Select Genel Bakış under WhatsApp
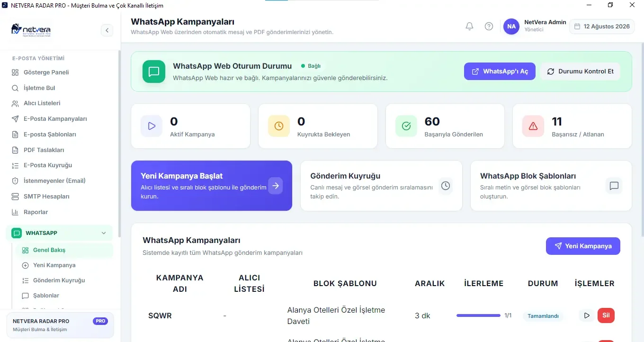This screenshot has width=644, height=342. tap(64, 250)
